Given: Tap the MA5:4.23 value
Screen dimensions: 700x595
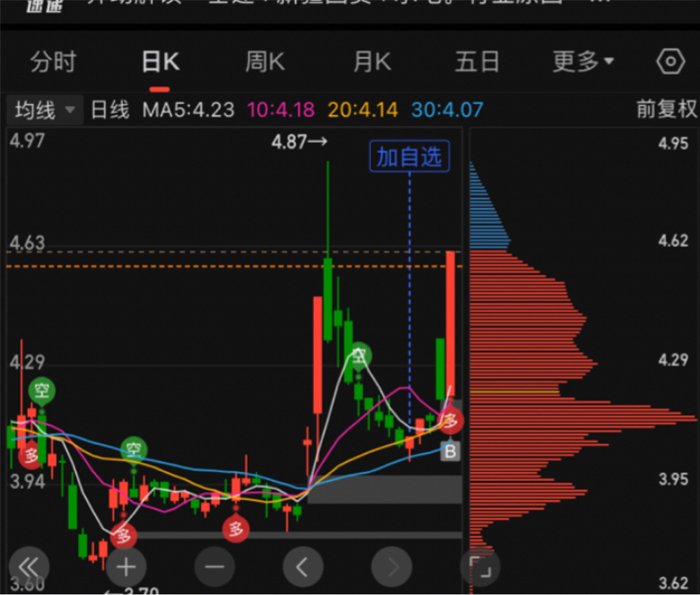Looking at the screenshot, I should click(188, 110).
